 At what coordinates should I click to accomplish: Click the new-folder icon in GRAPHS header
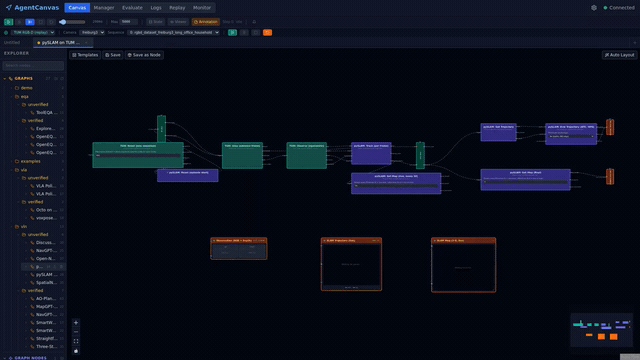click(x=56, y=78)
